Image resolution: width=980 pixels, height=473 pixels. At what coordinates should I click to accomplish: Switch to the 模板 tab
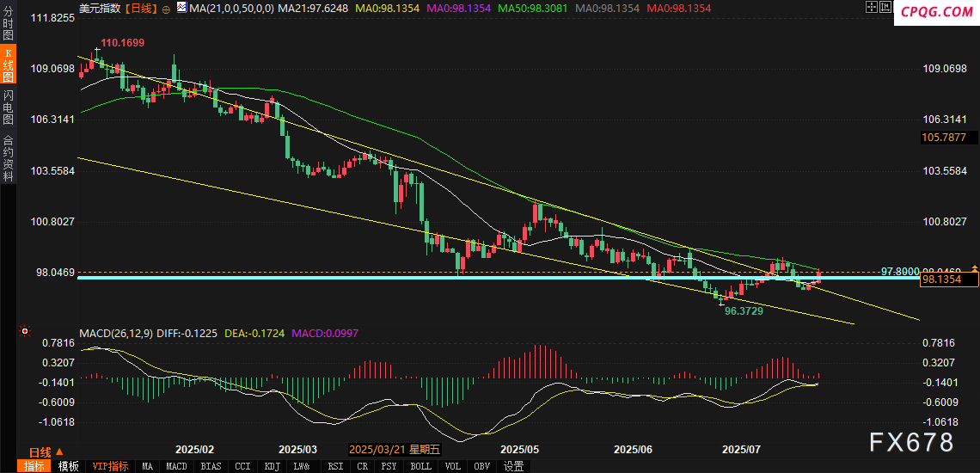click(x=69, y=466)
